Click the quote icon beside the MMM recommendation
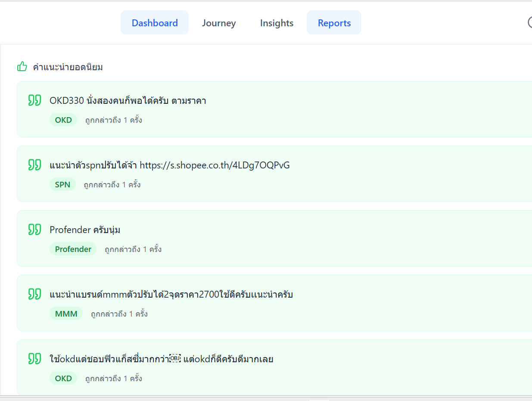Viewport: 532px width, 401px height. (34, 294)
